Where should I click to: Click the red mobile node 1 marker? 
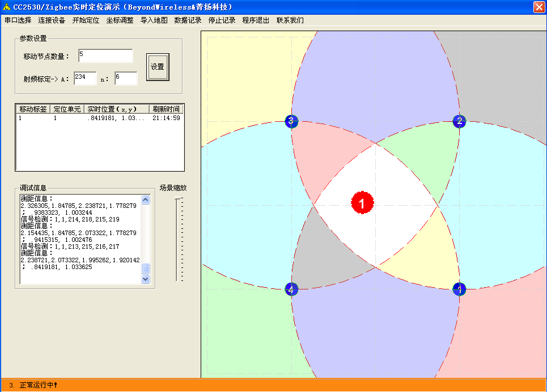tap(362, 203)
